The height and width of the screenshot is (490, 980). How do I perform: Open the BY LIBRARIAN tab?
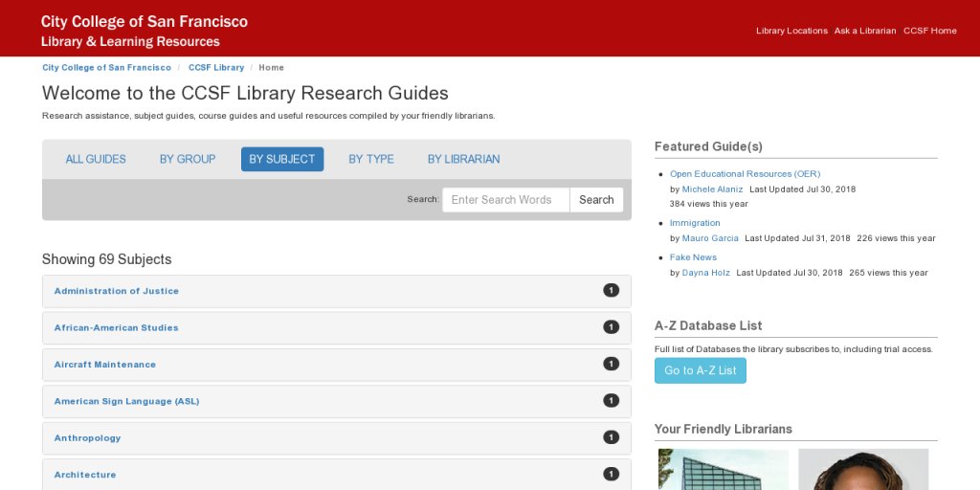tap(464, 160)
